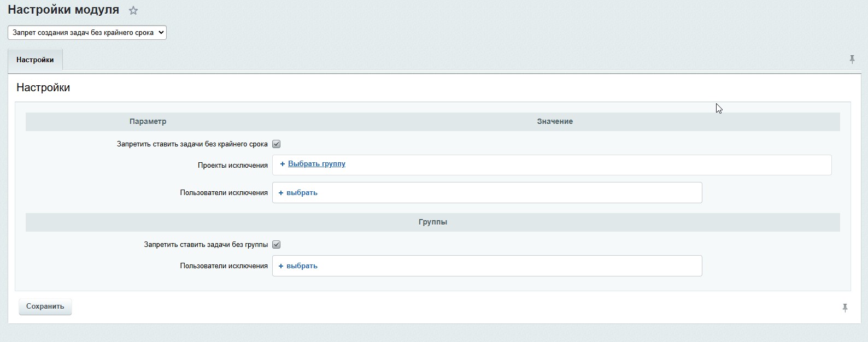This screenshot has height=342, width=868.
Task: Click the pin icon in the Сохранить row
Action: [844, 308]
